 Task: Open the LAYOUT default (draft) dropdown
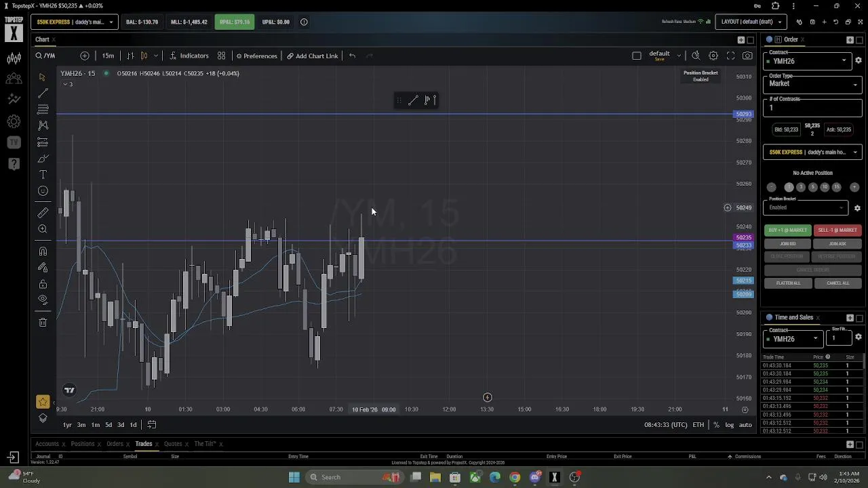[x=751, y=22]
